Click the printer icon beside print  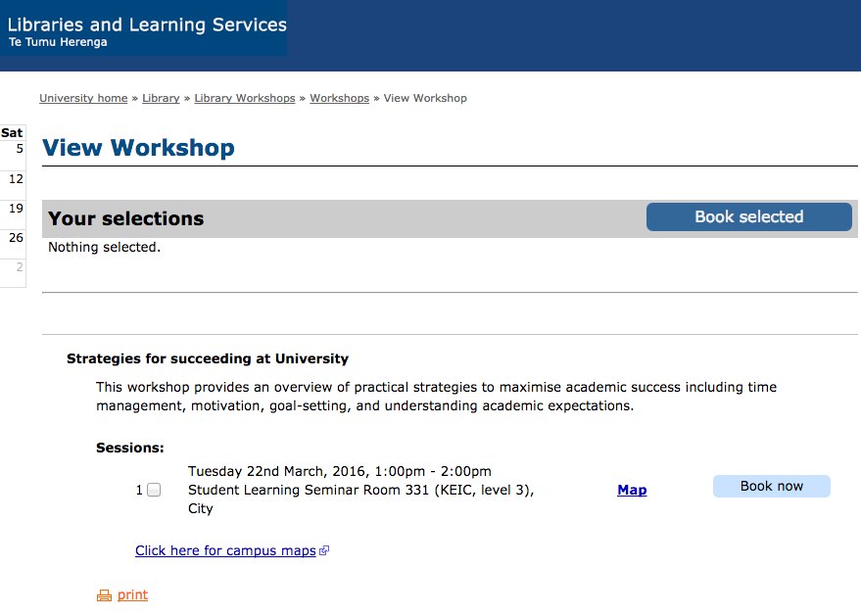(104, 595)
